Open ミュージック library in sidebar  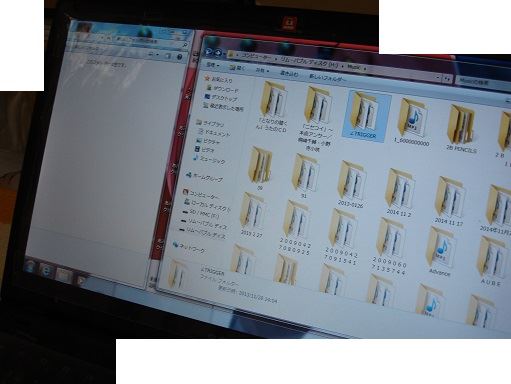tap(209, 160)
